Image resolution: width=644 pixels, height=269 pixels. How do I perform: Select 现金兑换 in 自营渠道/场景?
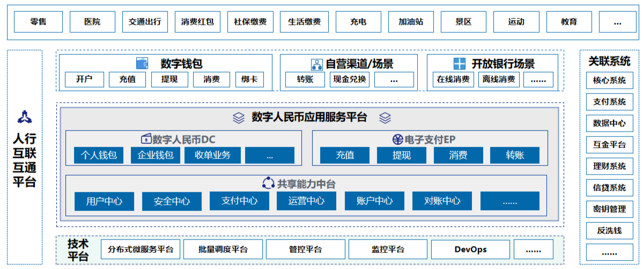(350, 79)
